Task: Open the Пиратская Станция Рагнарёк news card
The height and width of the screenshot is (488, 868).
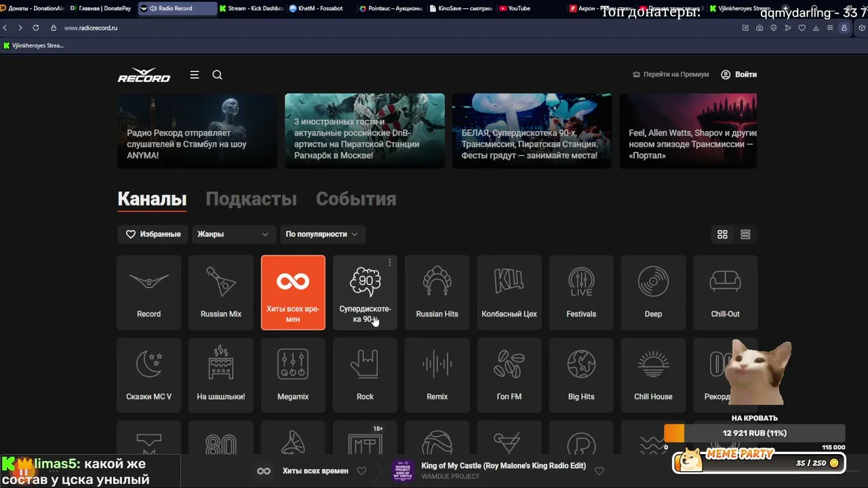Action: (x=365, y=131)
